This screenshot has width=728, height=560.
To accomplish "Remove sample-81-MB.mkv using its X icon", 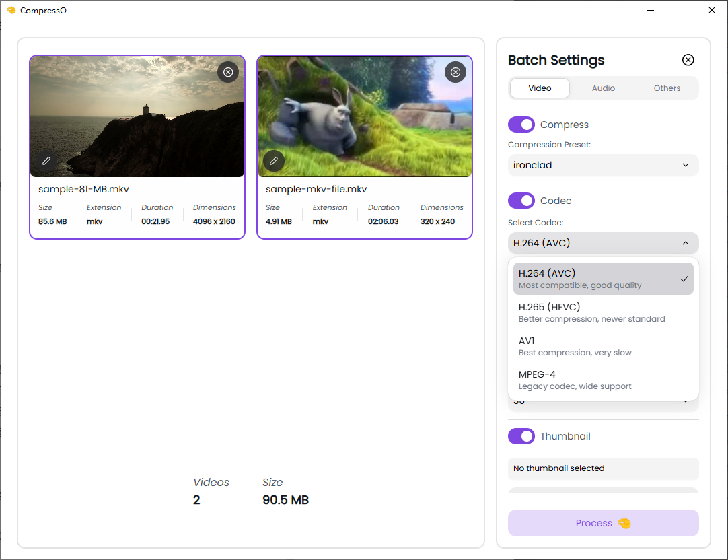I will click(228, 72).
